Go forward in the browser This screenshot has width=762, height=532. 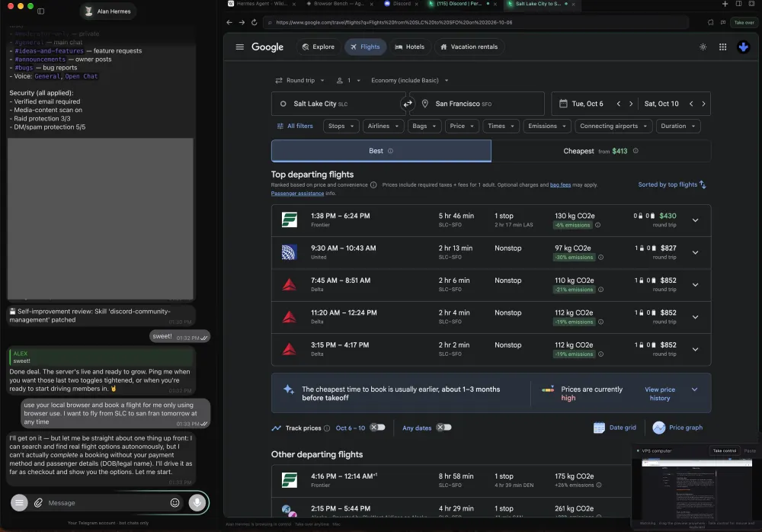click(x=242, y=22)
